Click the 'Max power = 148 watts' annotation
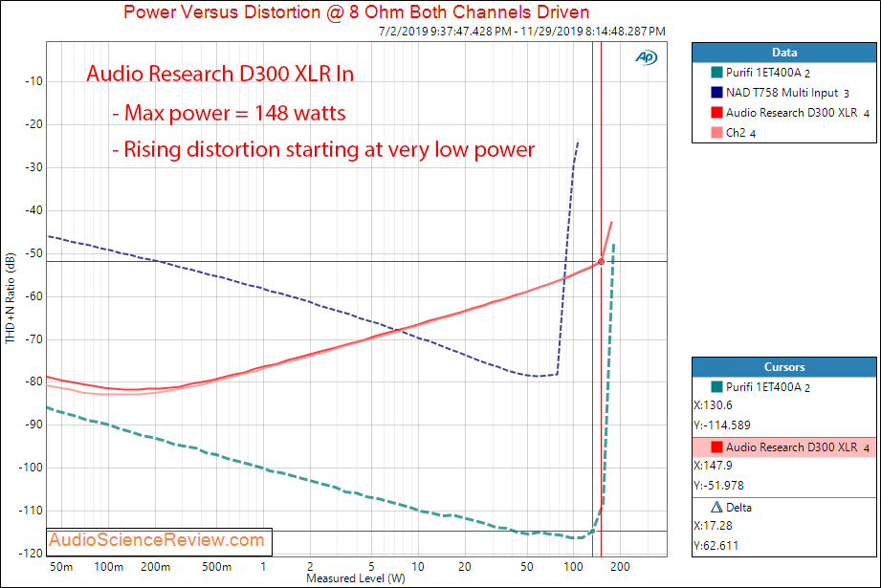This screenshot has width=881, height=588. pyautogui.click(x=229, y=114)
